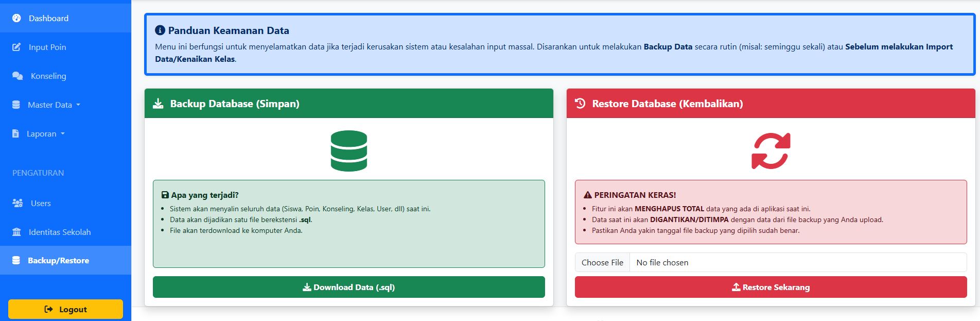Click the info icon beside Panduan Keamanan Data

pos(160,30)
